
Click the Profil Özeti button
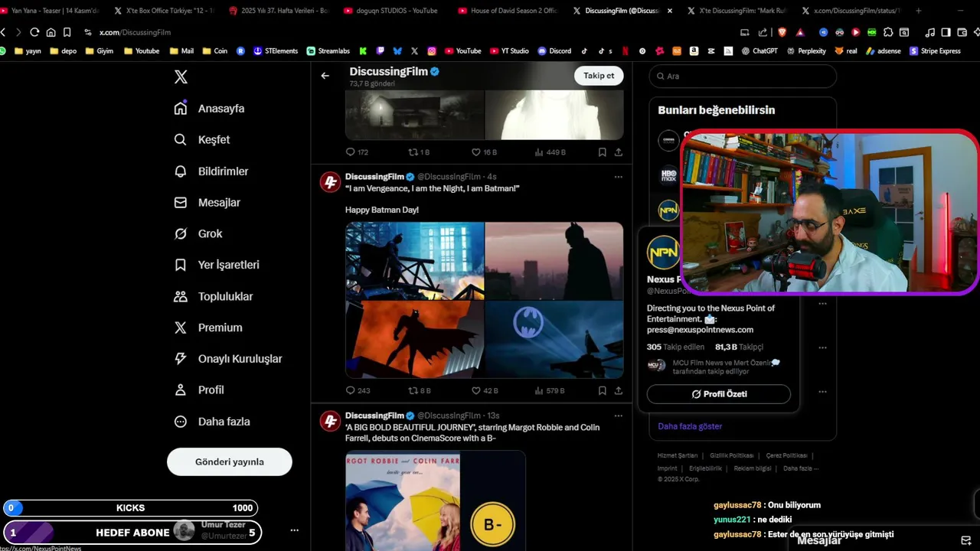pyautogui.click(x=718, y=394)
